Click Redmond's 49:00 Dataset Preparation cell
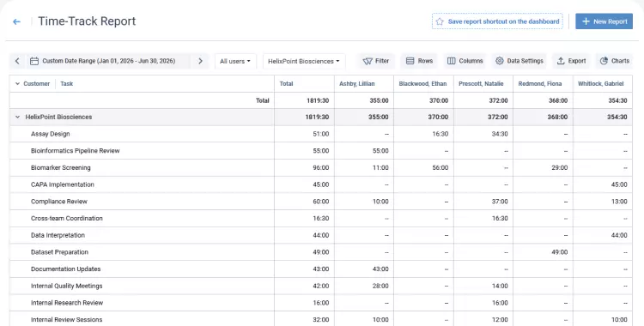Image resolution: width=644 pixels, height=326 pixels. [559, 251]
